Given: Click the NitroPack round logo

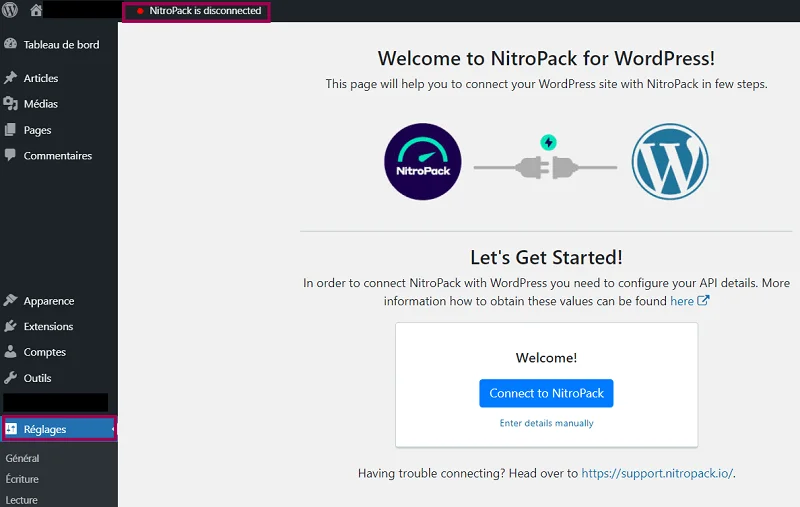Looking at the screenshot, I should pyautogui.click(x=422, y=162).
